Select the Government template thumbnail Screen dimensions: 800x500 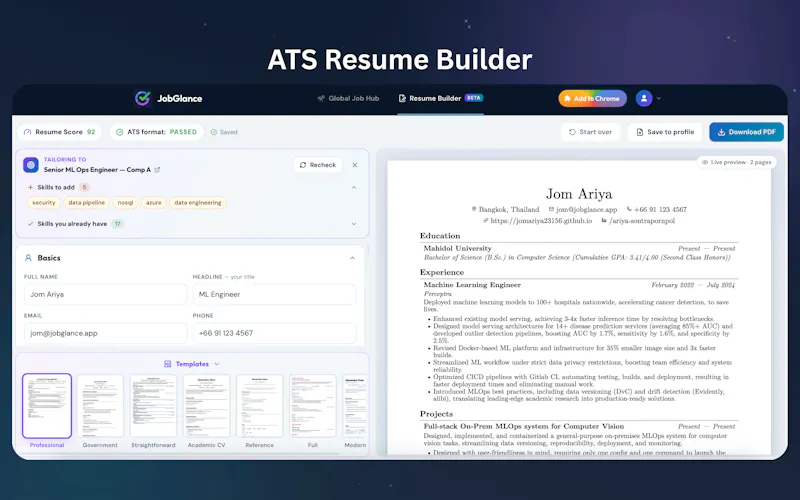coord(100,406)
